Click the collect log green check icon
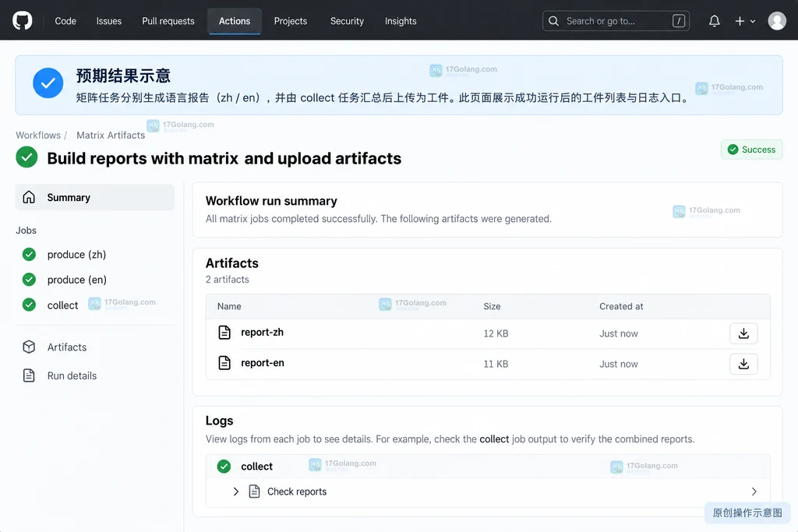Screen dimensions: 798x532 click(x=224, y=467)
